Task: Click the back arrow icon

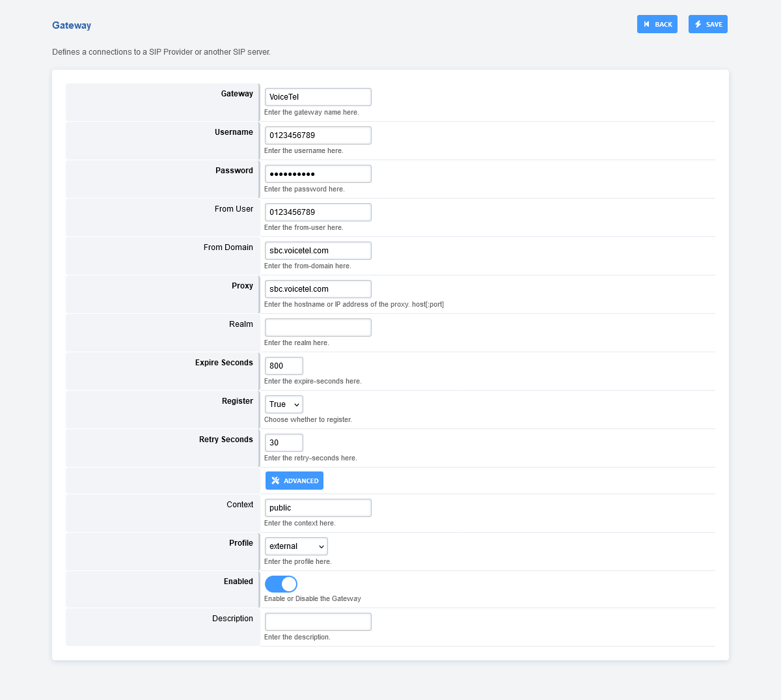Action: pos(646,24)
